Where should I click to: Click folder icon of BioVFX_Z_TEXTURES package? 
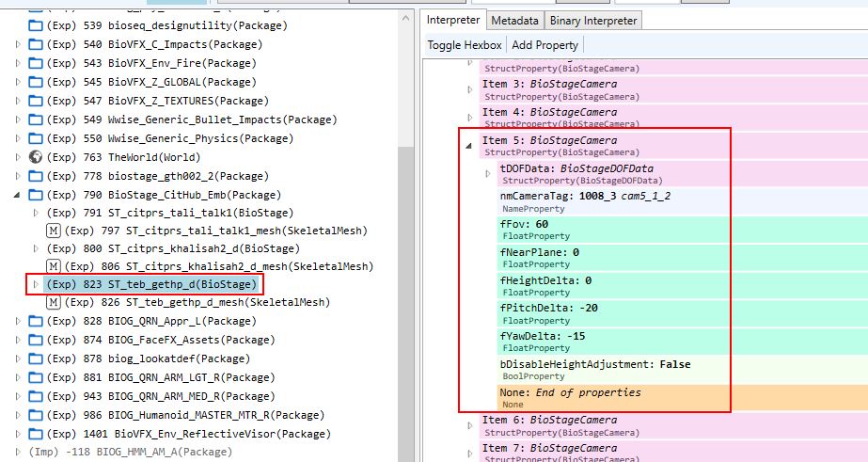pos(36,101)
